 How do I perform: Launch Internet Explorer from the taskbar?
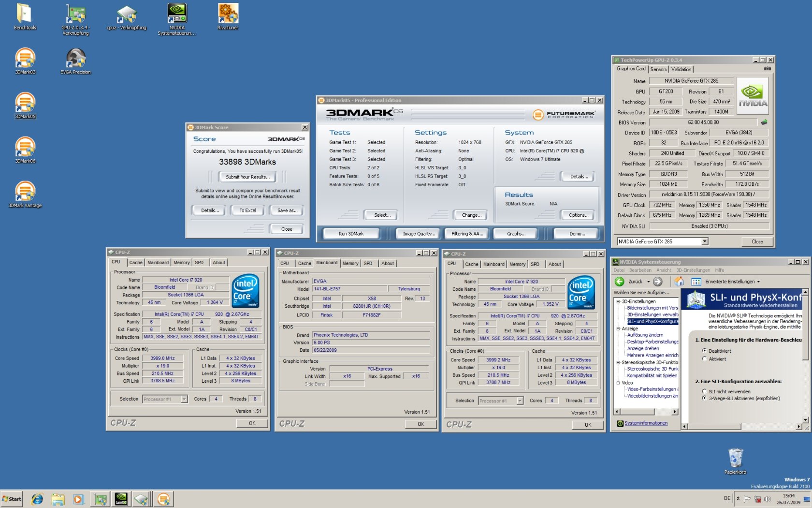(37, 499)
